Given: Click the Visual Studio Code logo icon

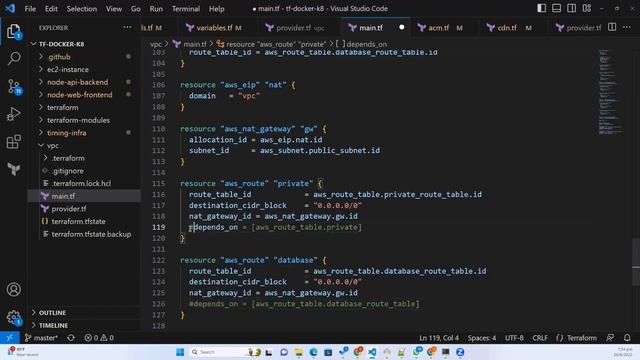Looking at the screenshot, I should click(10, 8).
